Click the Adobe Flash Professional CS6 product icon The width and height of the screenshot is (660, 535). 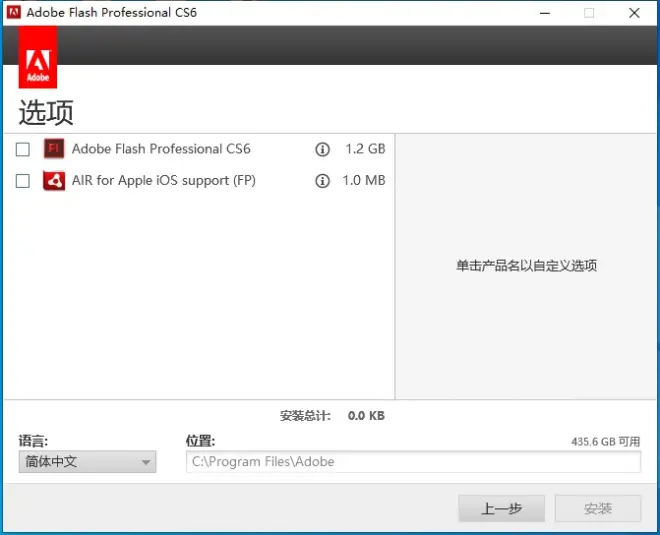[x=54, y=150]
